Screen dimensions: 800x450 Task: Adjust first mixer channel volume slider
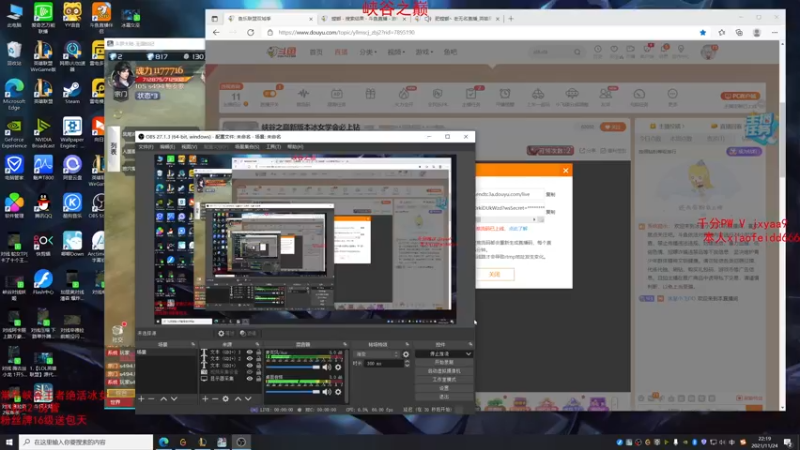(293, 367)
